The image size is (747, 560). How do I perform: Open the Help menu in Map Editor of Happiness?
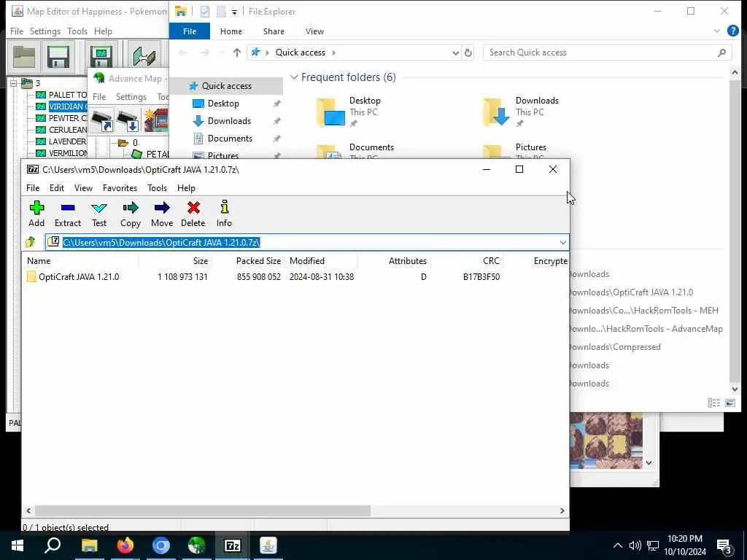click(103, 31)
